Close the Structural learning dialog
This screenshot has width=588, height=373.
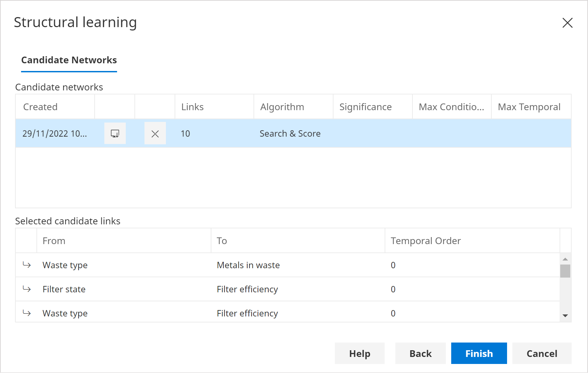coord(567,23)
